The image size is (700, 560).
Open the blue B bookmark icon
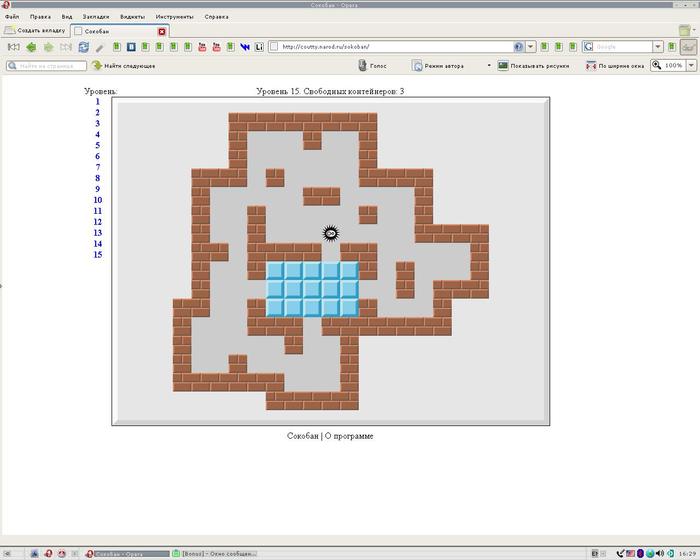point(131,47)
